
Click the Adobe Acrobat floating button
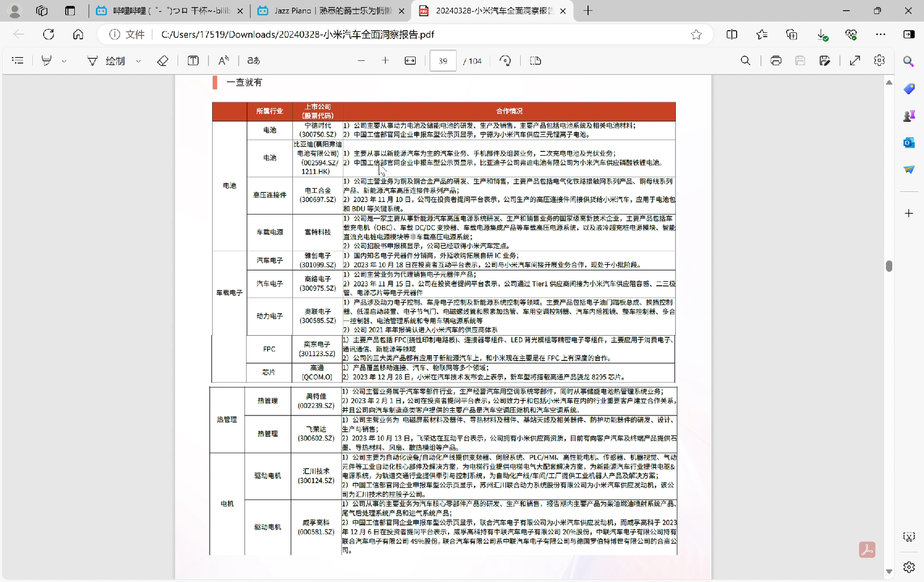tap(867, 550)
